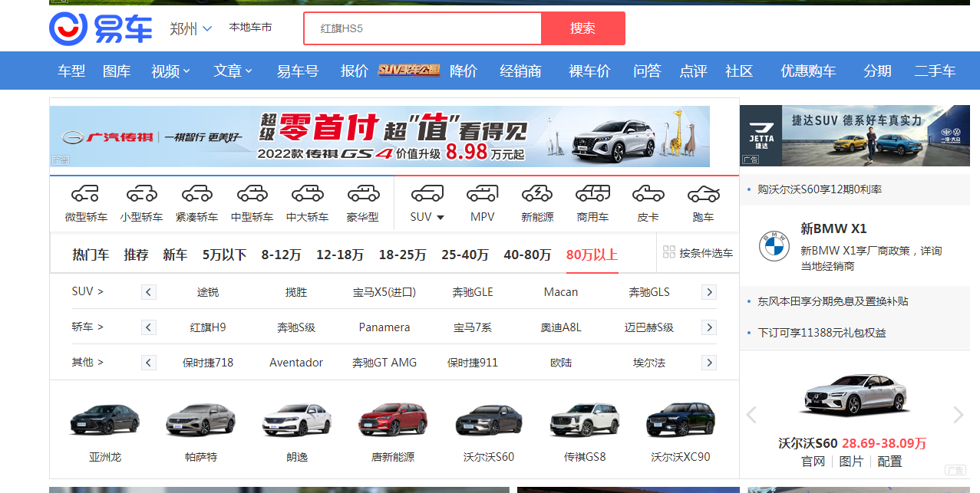Show previous car in 沃尔沃S60 carousel
The image size is (980, 493).
click(751, 415)
